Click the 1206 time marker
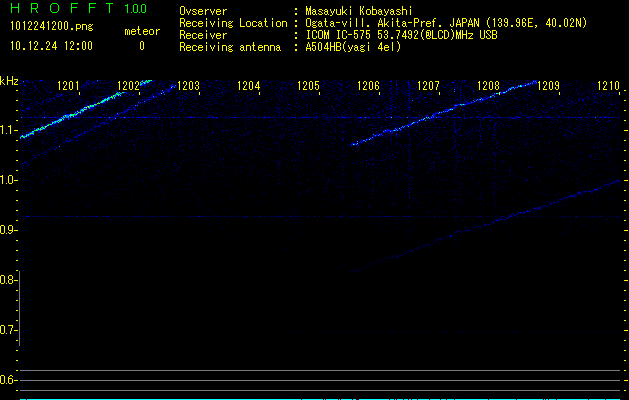 [x=368, y=85]
